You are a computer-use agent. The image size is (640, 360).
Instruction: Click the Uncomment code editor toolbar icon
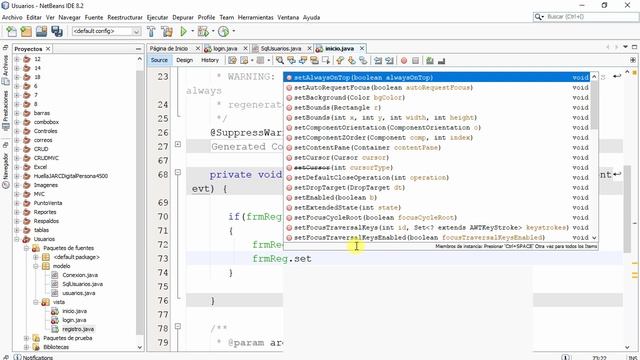[441, 60]
